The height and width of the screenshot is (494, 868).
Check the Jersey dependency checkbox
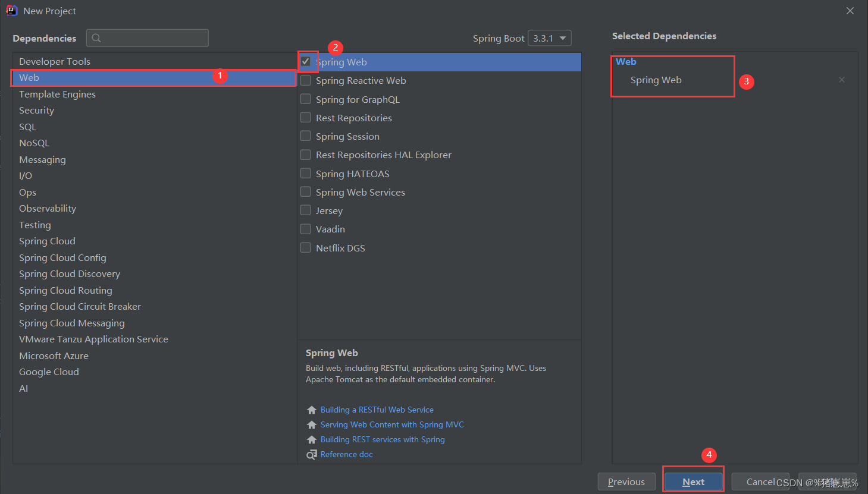[306, 210]
